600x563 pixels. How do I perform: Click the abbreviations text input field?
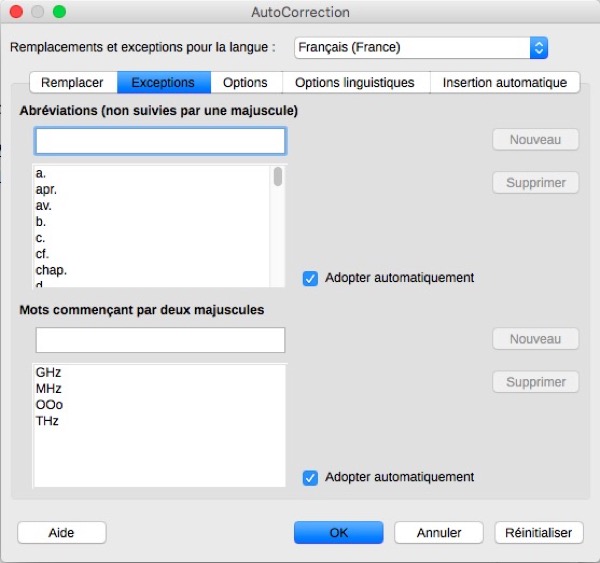pos(160,140)
